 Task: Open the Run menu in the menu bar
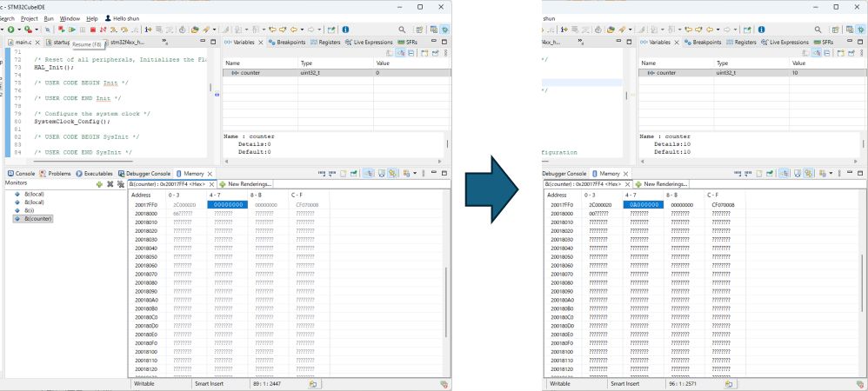pyautogui.click(x=48, y=17)
